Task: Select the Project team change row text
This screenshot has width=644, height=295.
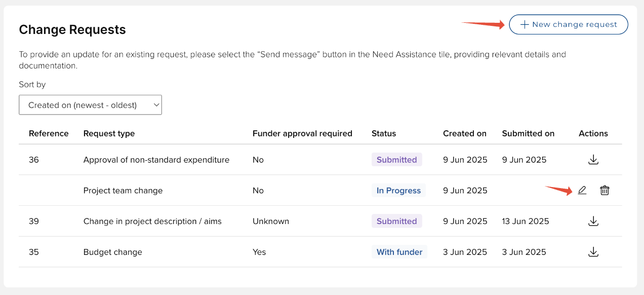Action: click(123, 191)
